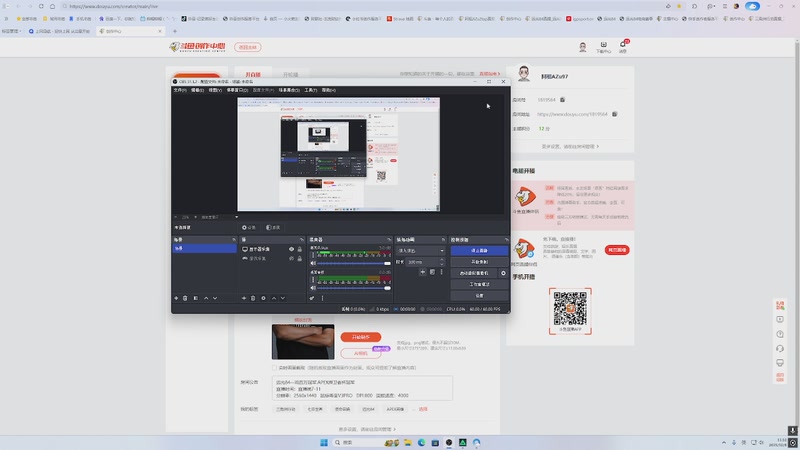Lock the second source in list
The image size is (800, 450).
[x=299, y=259]
